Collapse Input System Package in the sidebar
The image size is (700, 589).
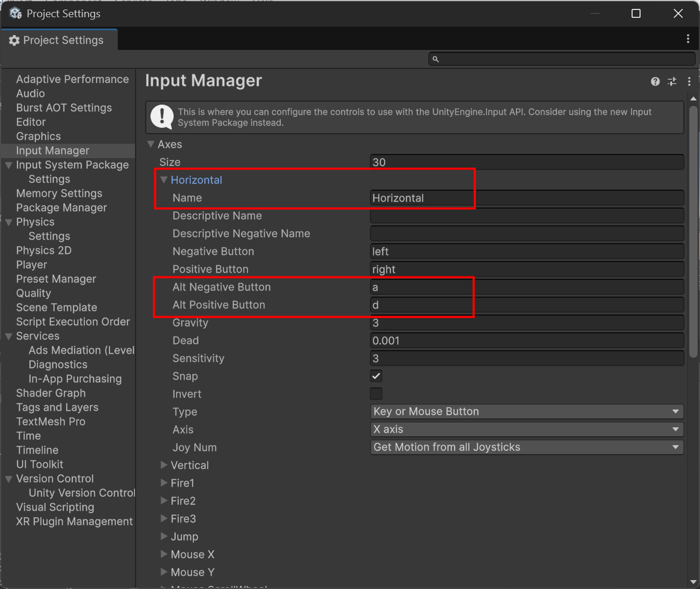(8, 165)
